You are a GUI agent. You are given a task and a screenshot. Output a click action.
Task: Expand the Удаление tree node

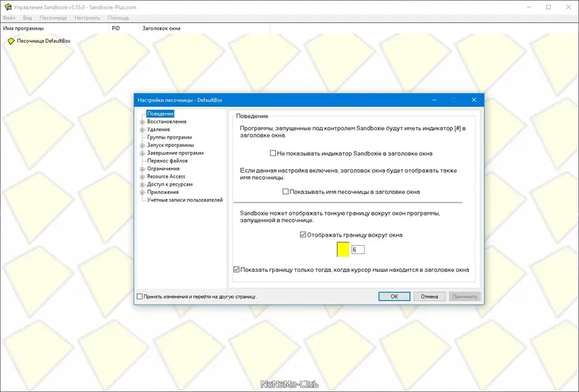click(x=143, y=130)
